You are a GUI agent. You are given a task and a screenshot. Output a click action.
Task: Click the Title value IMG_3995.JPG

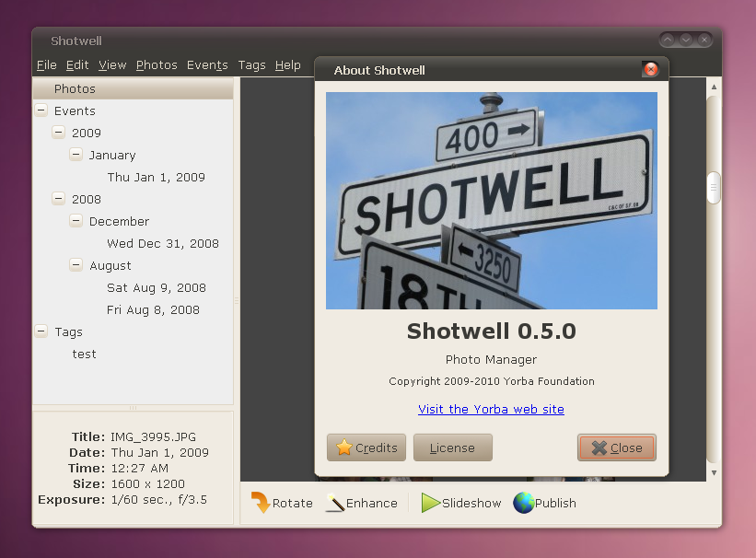pos(154,437)
